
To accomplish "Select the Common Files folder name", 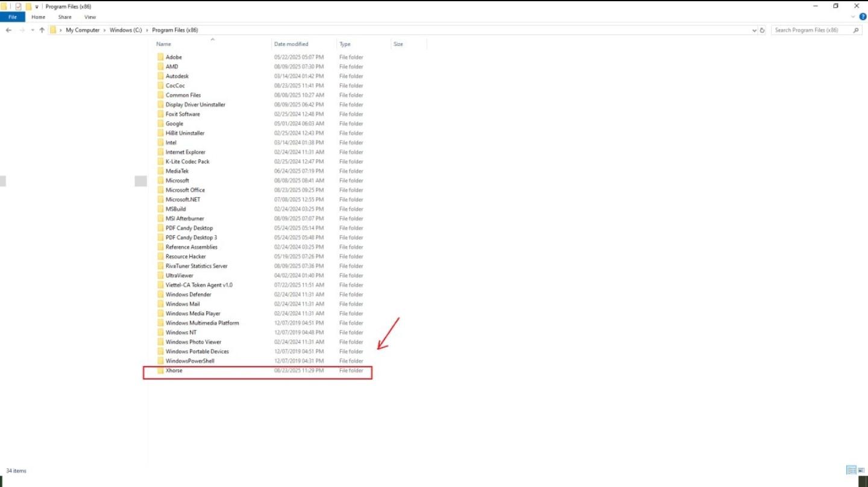I will [x=183, y=95].
